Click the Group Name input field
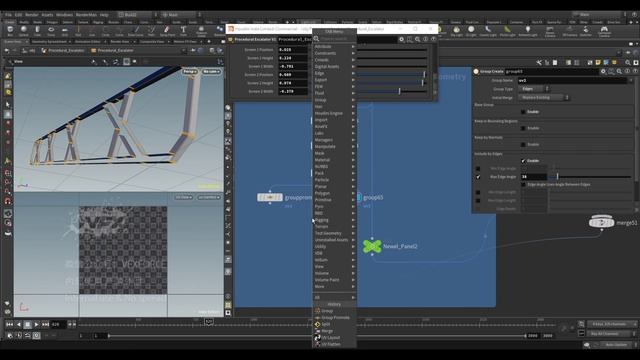The width and height of the screenshot is (640, 360). 572,80
